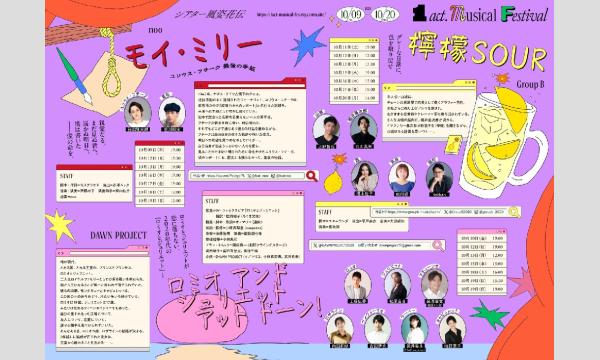Click the red magnifying glass search icon
Image resolution: width=600 pixels, height=360 pixels.
tap(312, 176)
